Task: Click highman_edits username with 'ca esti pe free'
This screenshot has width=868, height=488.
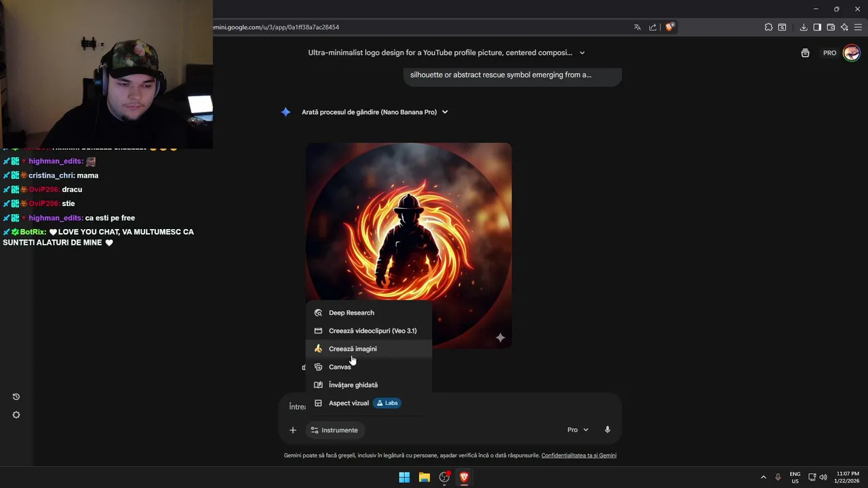Action: coord(56,218)
